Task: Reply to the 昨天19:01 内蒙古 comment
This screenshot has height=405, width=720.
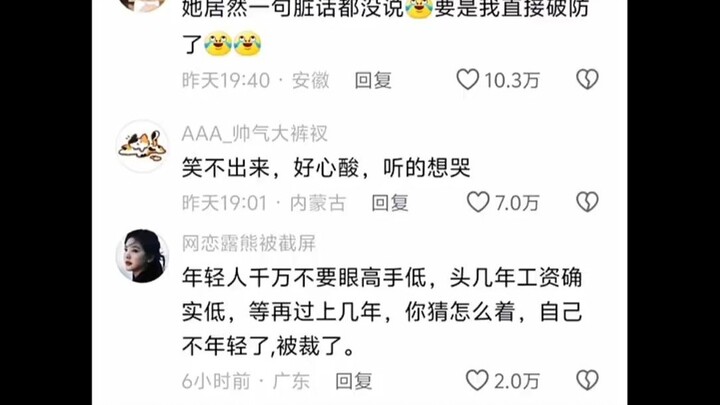Action: (389, 203)
